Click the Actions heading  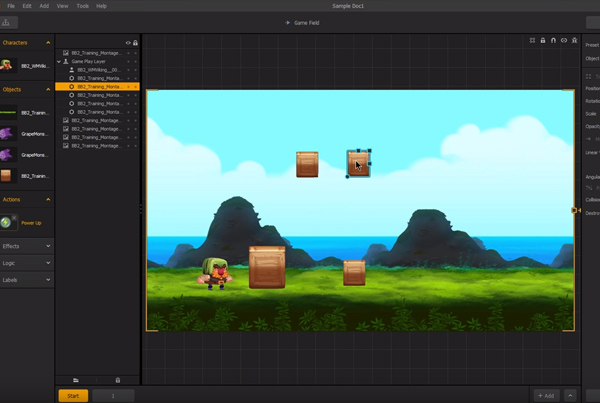pyautogui.click(x=11, y=199)
